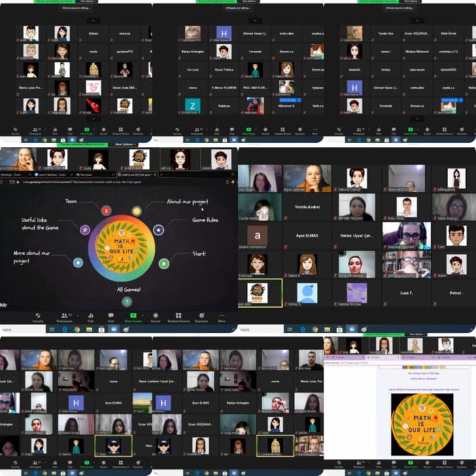
Task: Open Reactions in the toolbar under the game
Action: (x=201, y=317)
